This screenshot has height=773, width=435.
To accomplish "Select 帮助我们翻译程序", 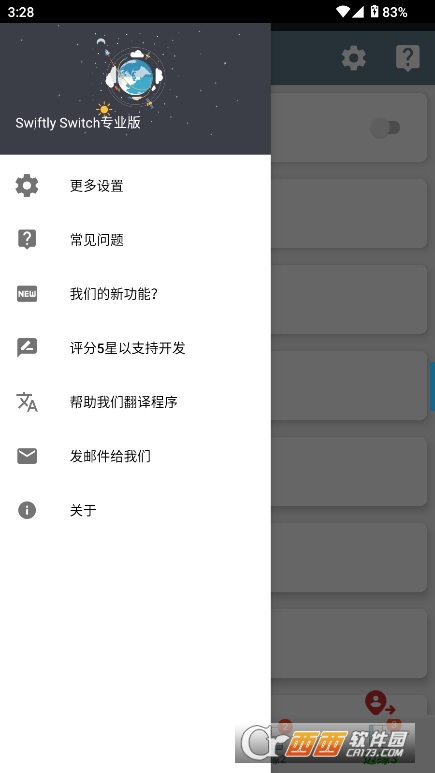I will pyautogui.click(x=135, y=402).
